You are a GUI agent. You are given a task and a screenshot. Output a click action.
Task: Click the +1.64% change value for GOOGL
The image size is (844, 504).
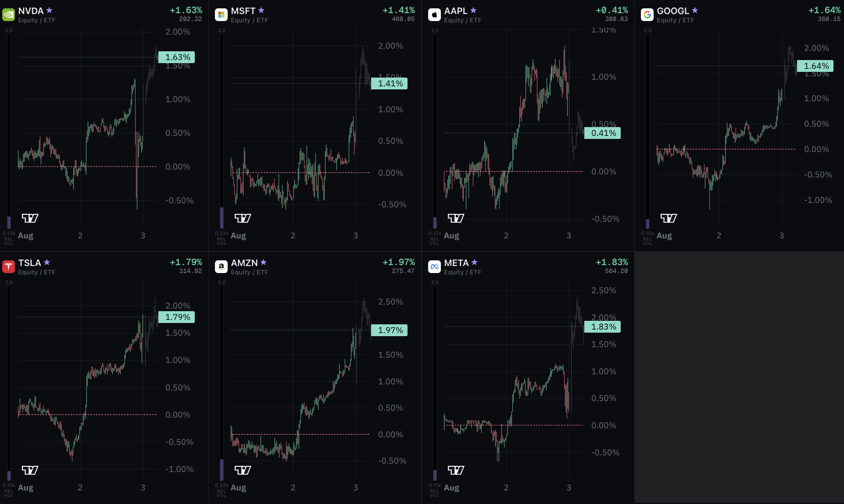click(x=825, y=10)
